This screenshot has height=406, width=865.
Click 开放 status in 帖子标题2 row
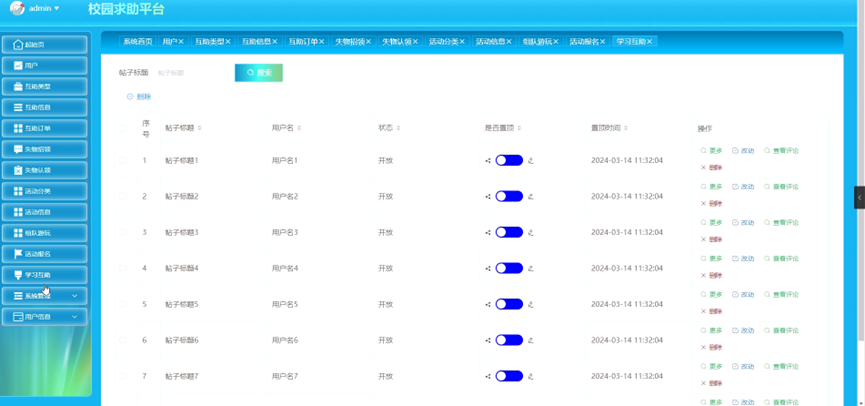[386, 196]
